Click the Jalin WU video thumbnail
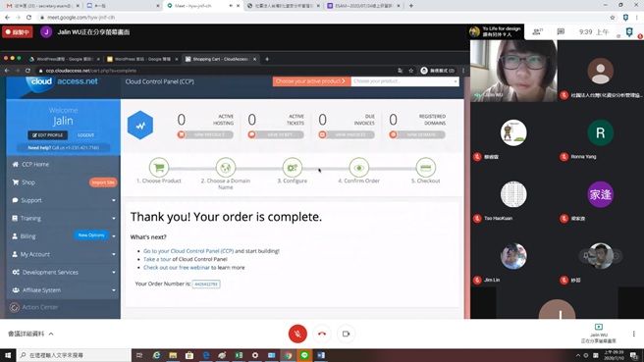644x362 pixels. point(513,71)
